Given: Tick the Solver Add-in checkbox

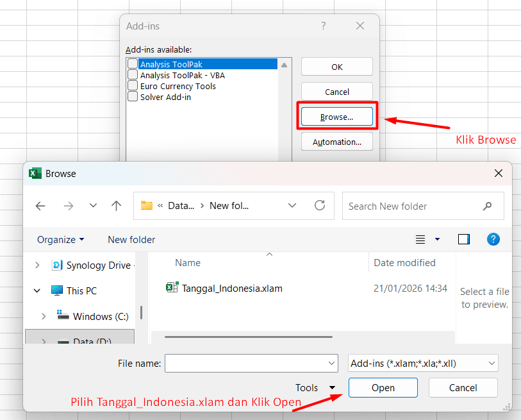Looking at the screenshot, I should 133,97.
